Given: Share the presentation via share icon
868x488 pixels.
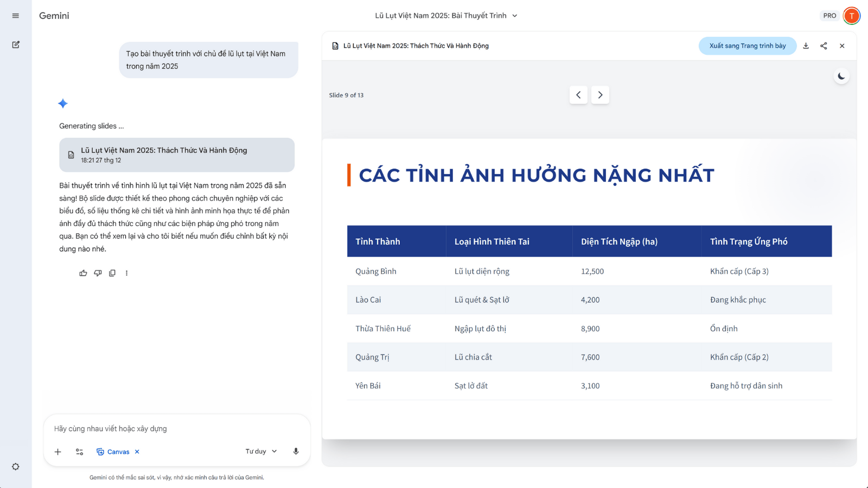Looking at the screenshot, I should (824, 46).
